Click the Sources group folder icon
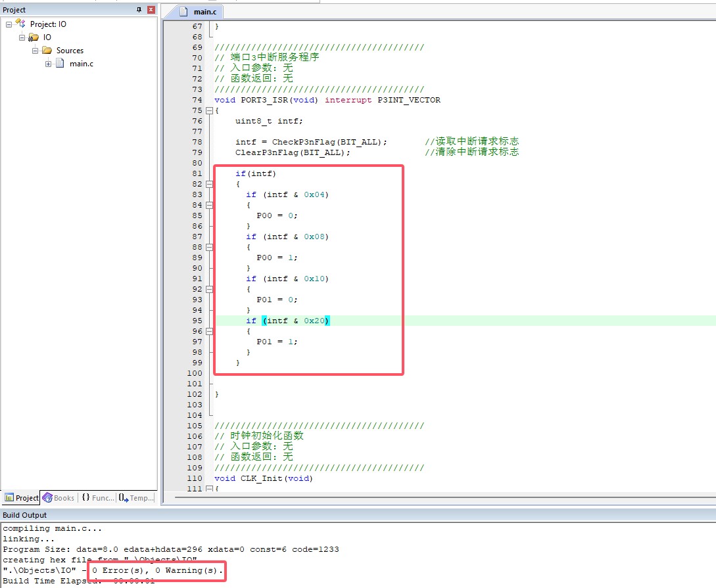This screenshot has width=716, height=588. coord(47,50)
